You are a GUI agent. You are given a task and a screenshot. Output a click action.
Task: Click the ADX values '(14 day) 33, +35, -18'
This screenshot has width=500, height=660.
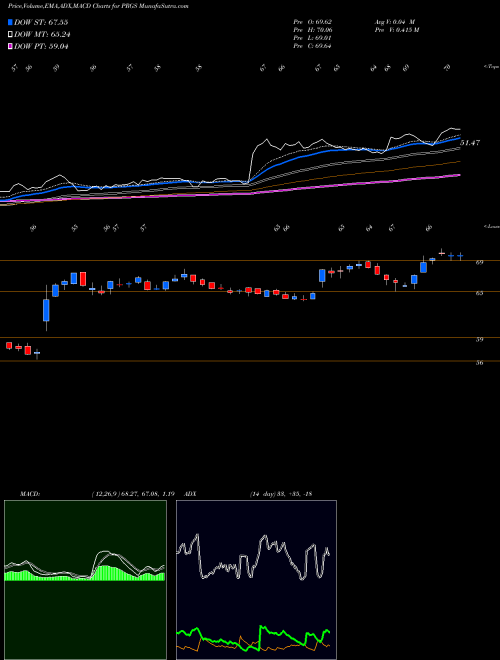(281, 494)
